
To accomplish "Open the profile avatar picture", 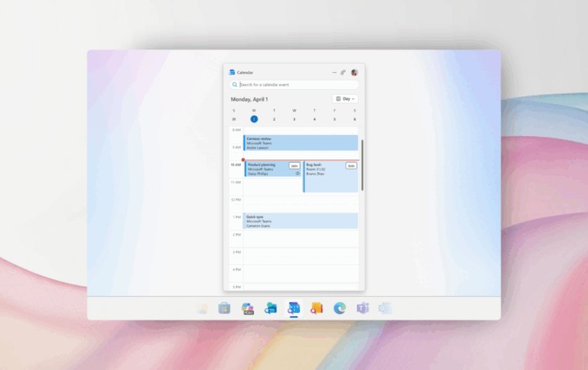I will [x=354, y=72].
